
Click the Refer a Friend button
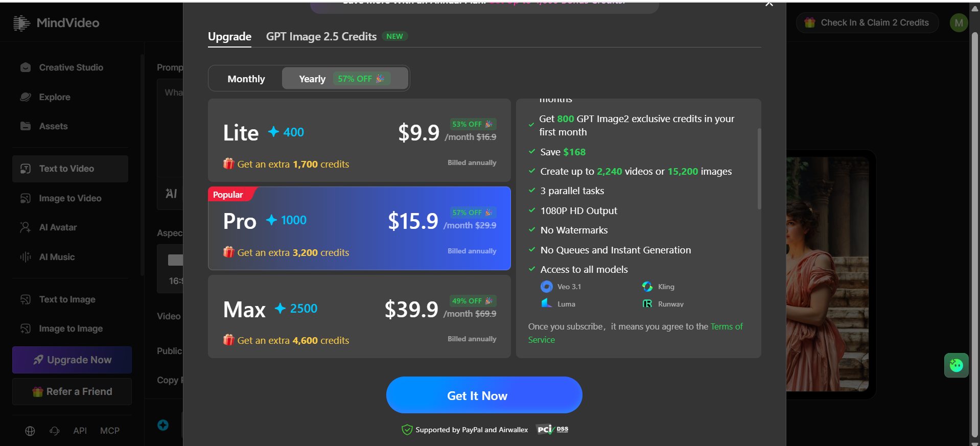[72, 391]
